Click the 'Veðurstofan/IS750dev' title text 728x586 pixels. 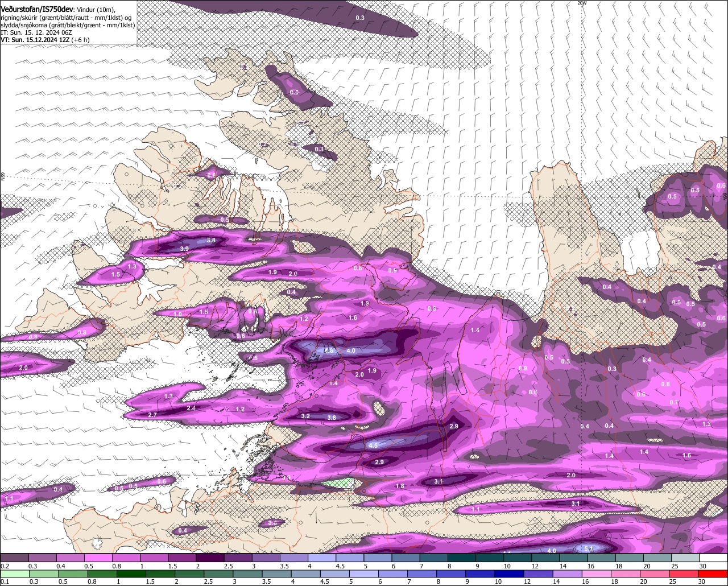click(37, 10)
